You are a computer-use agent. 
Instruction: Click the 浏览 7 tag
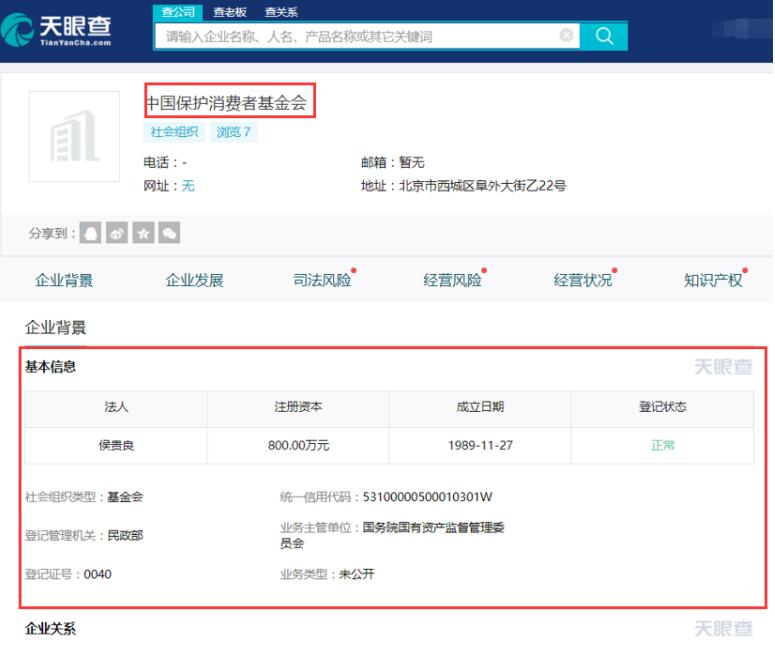click(x=233, y=132)
